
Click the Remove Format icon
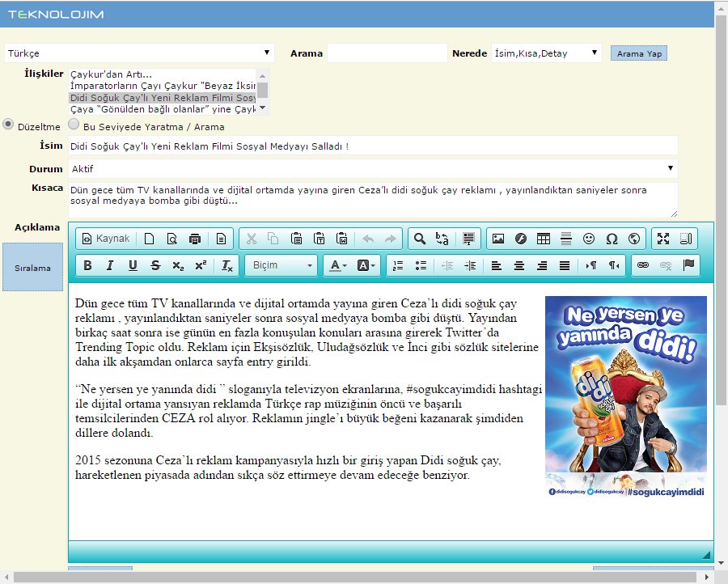click(227, 265)
